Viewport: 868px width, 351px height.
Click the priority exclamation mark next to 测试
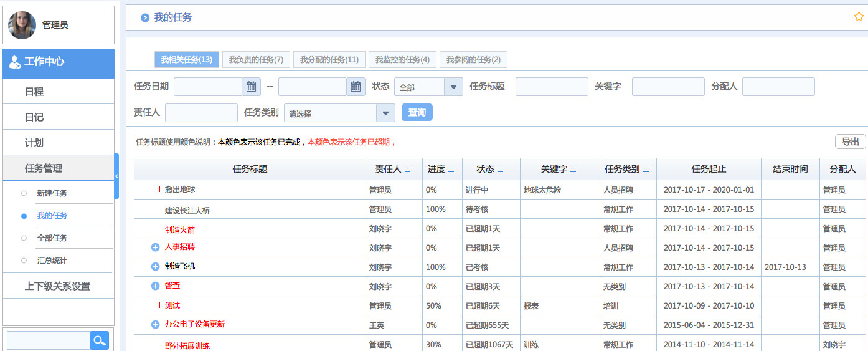tap(159, 305)
